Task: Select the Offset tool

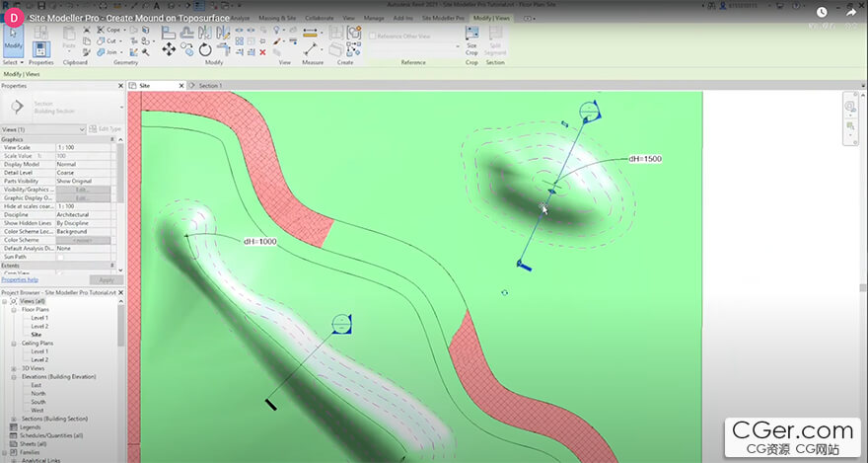Action: click(x=187, y=33)
